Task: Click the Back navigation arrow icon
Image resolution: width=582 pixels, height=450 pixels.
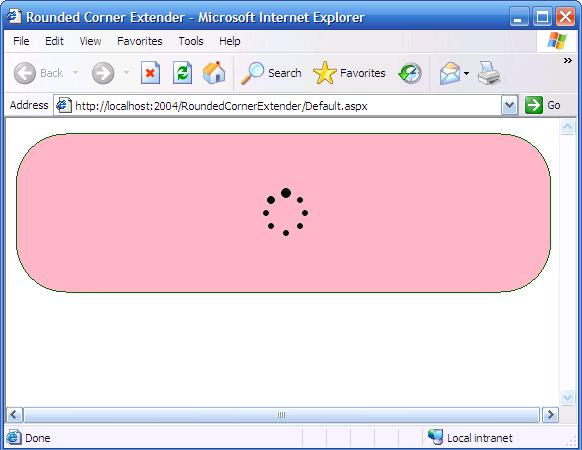Action: (24, 73)
